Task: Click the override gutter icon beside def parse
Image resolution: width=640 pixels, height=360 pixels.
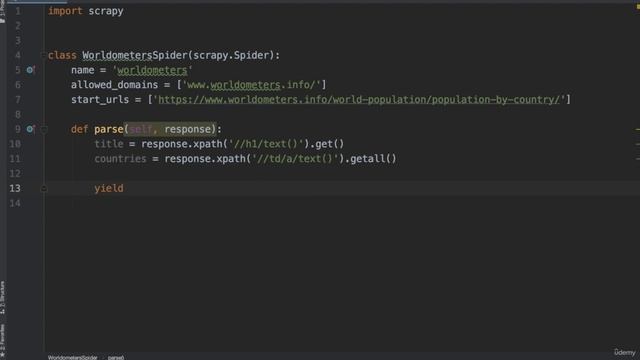Action: [x=31, y=129]
